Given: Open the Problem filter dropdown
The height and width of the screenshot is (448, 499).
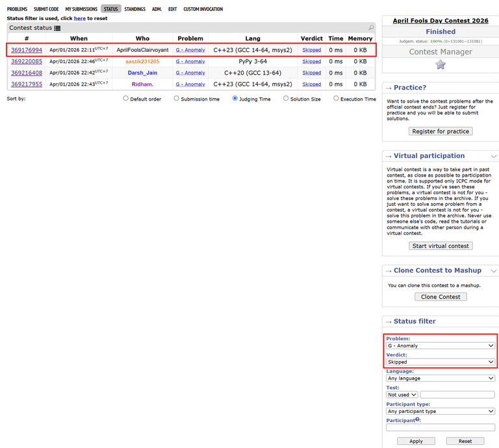Looking at the screenshot, I should pos(441,345).
